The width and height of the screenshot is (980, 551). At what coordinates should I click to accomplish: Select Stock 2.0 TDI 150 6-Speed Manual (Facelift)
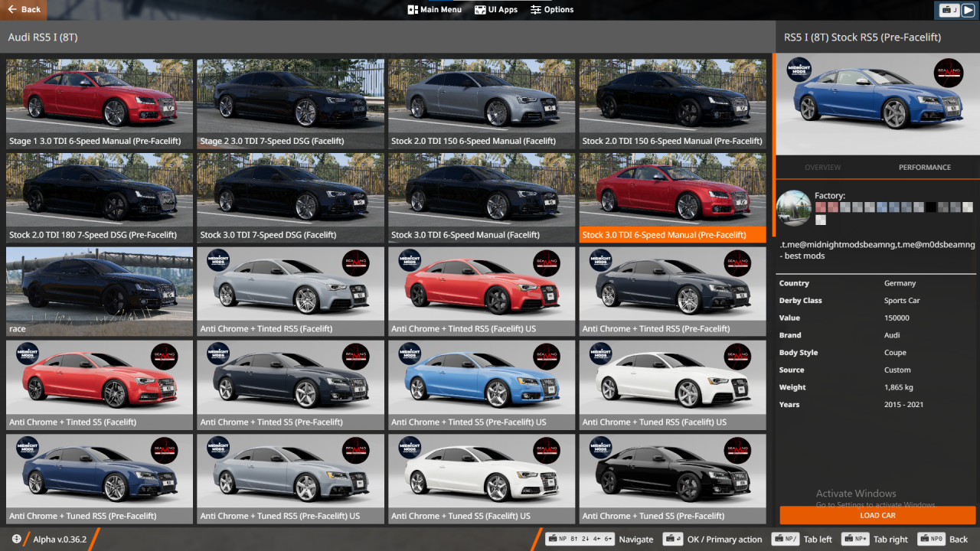(x=482, y=104)
